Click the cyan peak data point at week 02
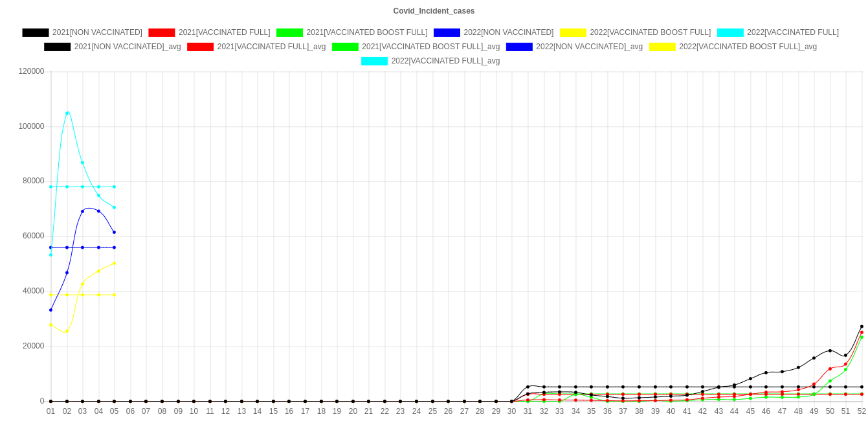This screenshot has height=434, width=868. pyautogui.click(x=67, y=113)
